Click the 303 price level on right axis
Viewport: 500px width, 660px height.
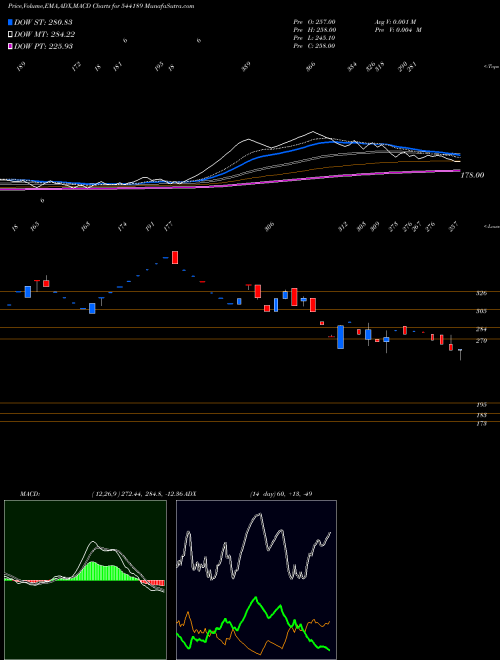point(481,311)
